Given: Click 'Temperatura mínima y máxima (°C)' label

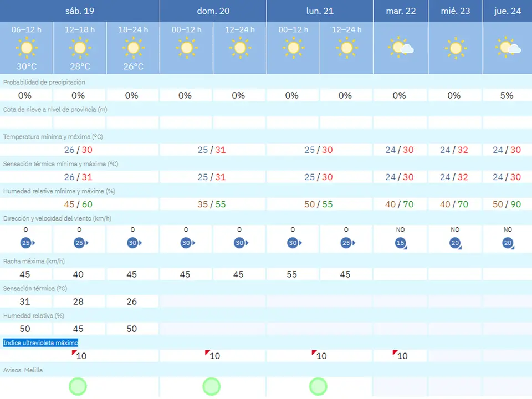Looking at the screenshot, I should (x=53, y=137).
